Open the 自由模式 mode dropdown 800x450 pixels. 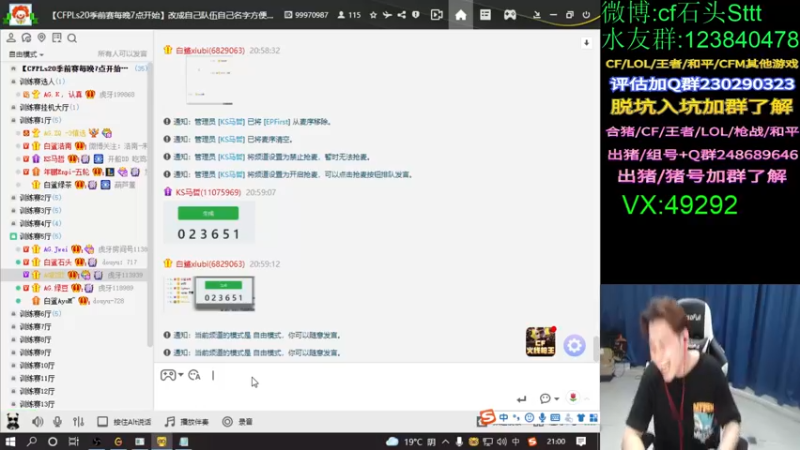(x=26, y=54)
